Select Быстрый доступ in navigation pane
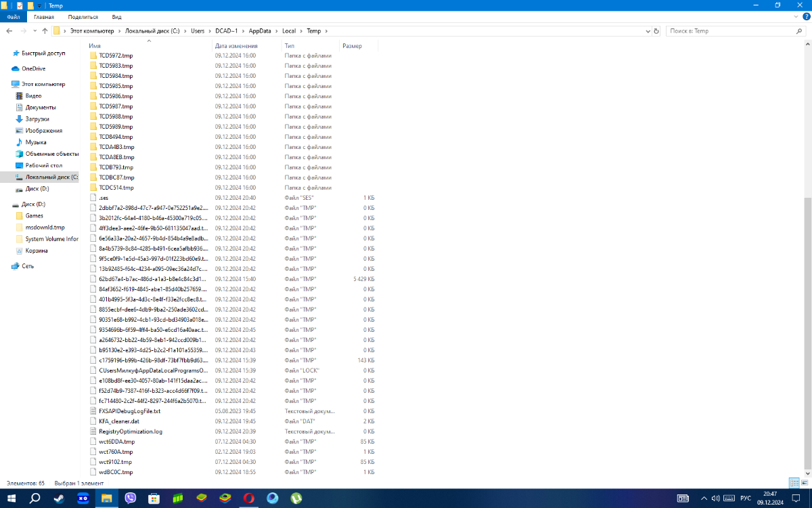The height and width of the screenshot is (508, 812). 43,53
